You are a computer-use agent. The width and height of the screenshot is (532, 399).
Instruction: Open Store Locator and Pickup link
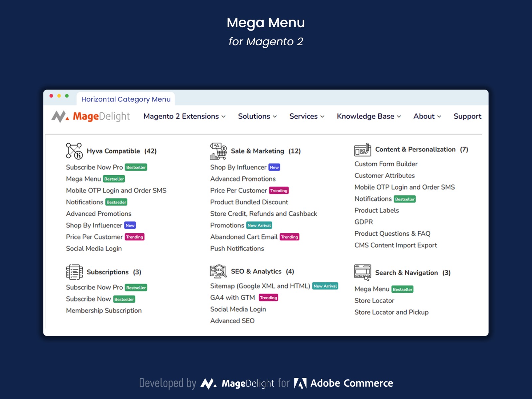[392, 312]
